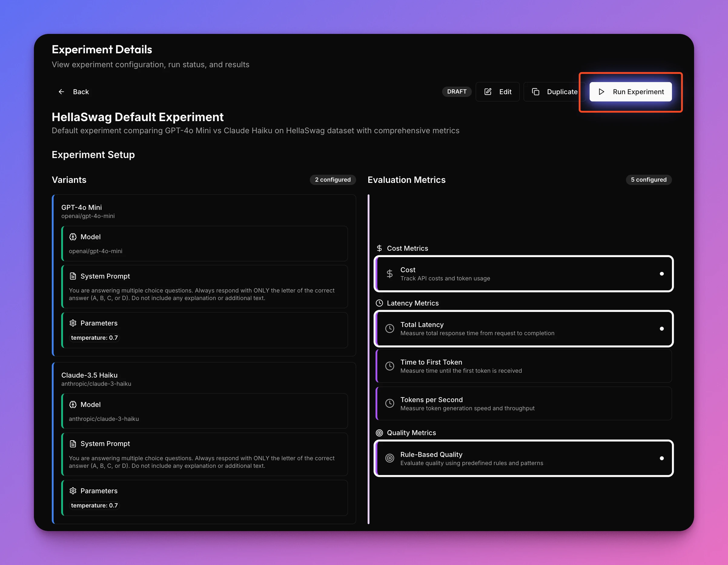Click gear icon beside Claude Parameters
728x565 pixels.
tap(73, 491)
